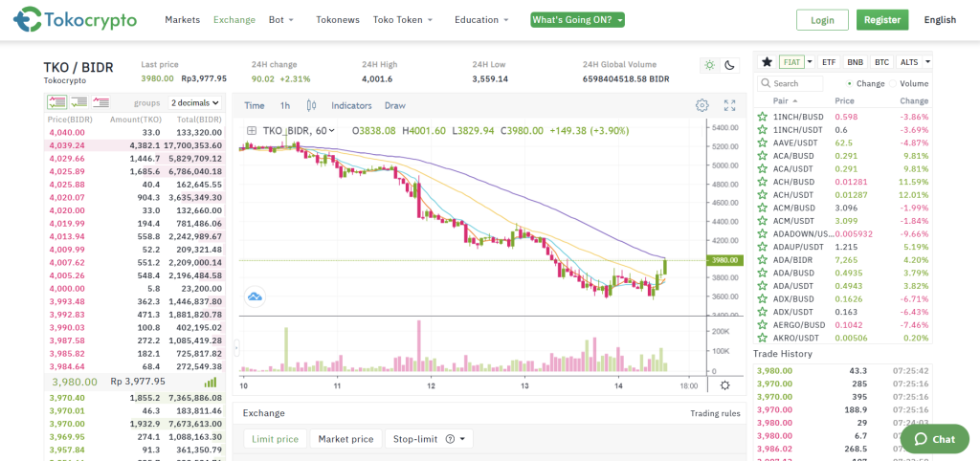The image size is (980, 461).
Task: Favorite the ACM/BUSD pair star
Action: pyautogui.click(x=762, y=208)
